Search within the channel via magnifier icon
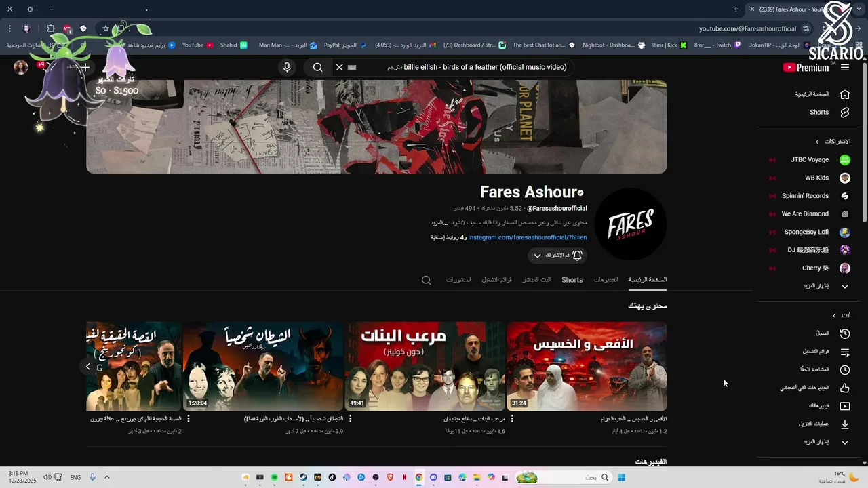The height and width of the screenshot is (488, 868). [x=426, y=280]
